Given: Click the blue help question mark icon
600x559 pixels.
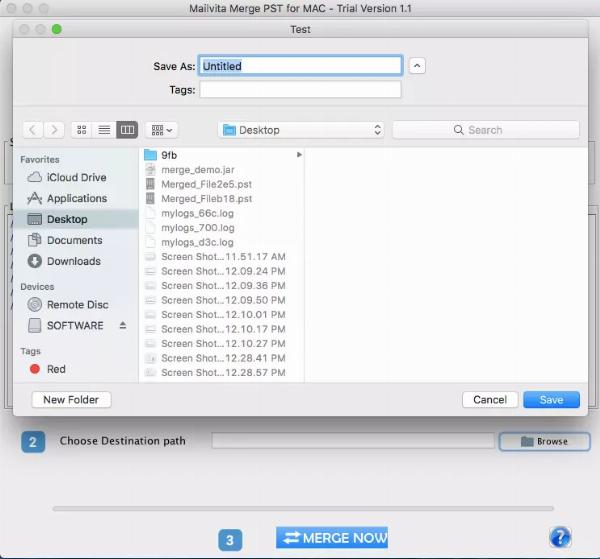Looking at the screenshot, I should click(x=560, y=537).
